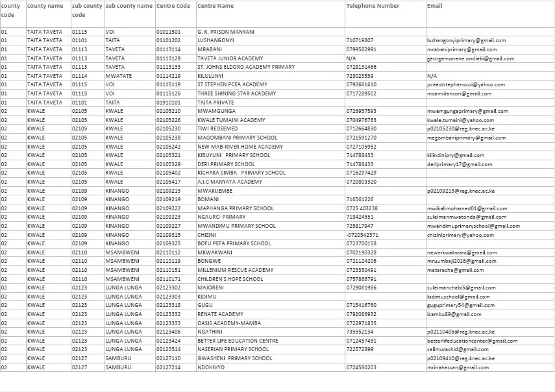
Task: Select the NDOHIVYO centre name cell
Action: coord(211,367)
